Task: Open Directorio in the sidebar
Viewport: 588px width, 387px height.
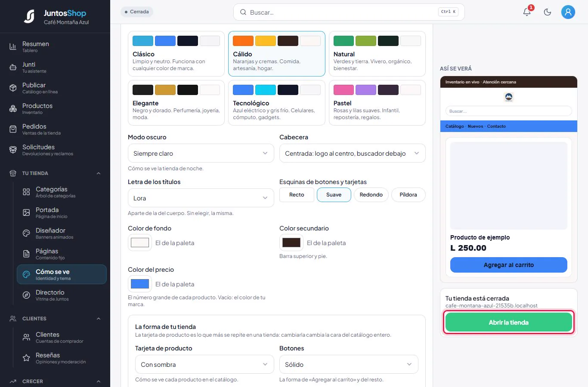Action: tap(62, 295)
